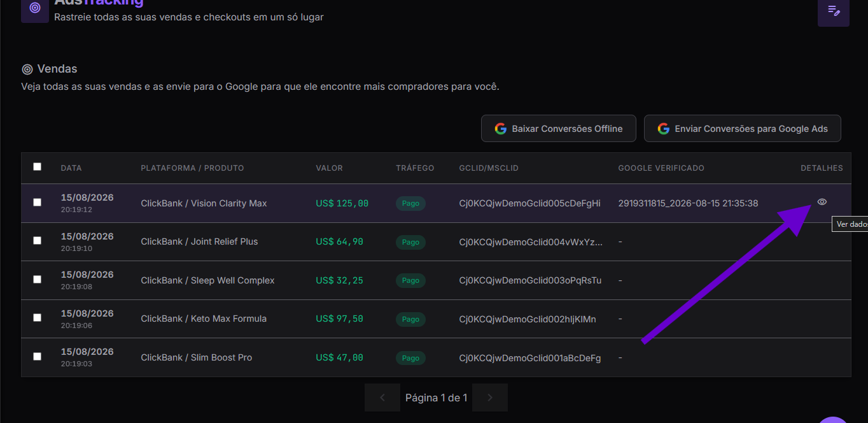
Task: Click Pago badge in Sleep Well Complex row
Action: (x=410, y=280)
